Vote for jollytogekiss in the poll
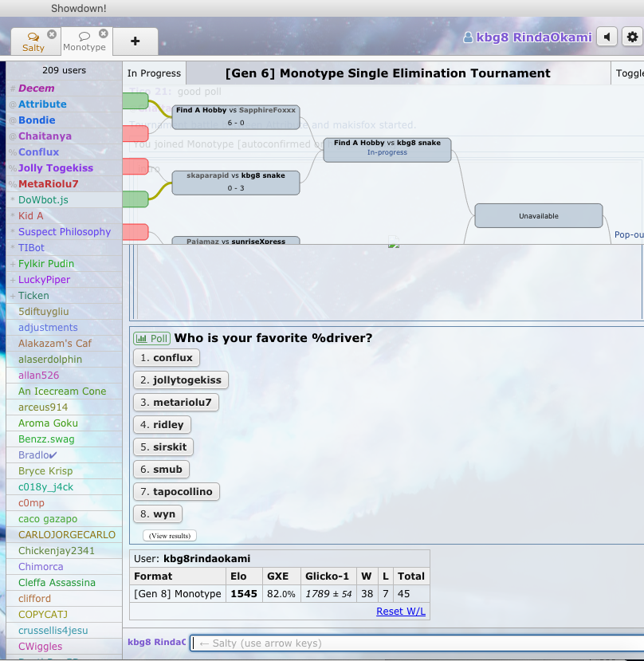644x661 pixels. pyautogui.click(x=180, y=380)
